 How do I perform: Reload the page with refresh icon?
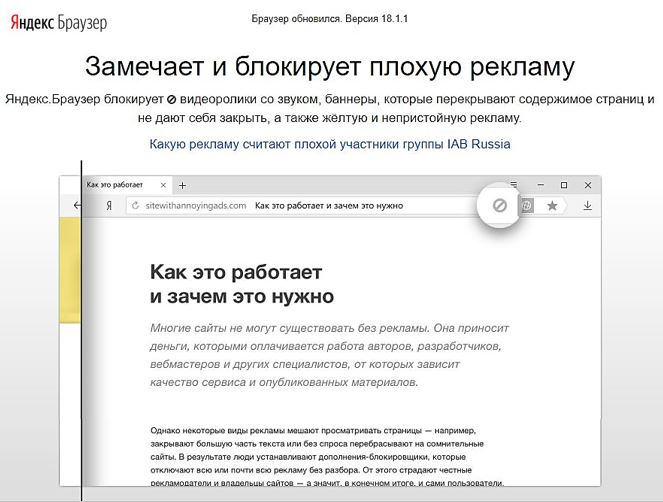[x=135, y=206]
